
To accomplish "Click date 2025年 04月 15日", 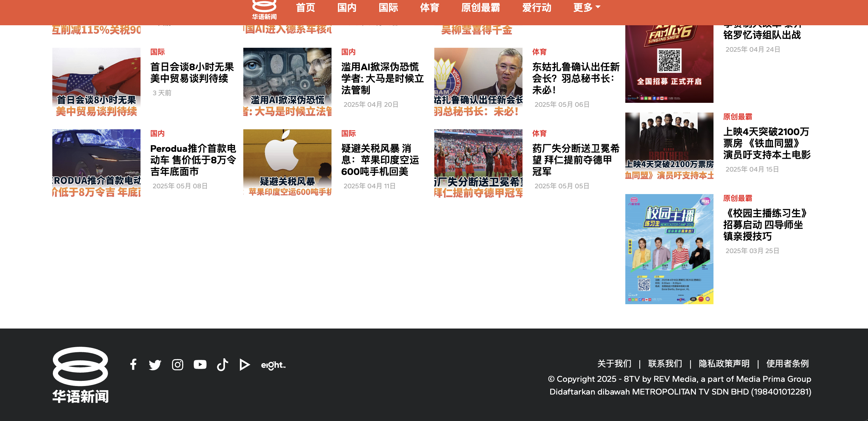I will [752, 169].
